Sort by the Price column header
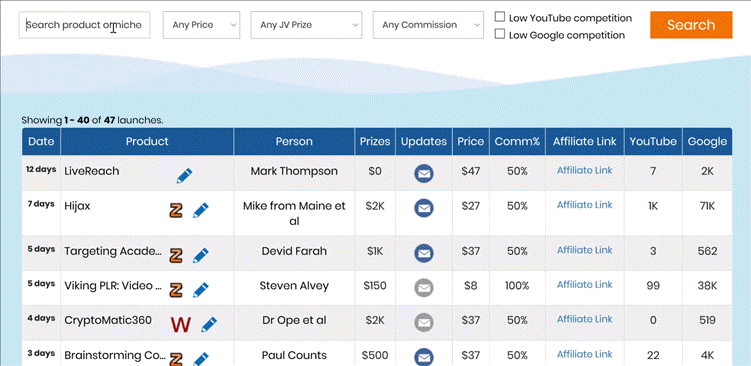 [471, 141]
